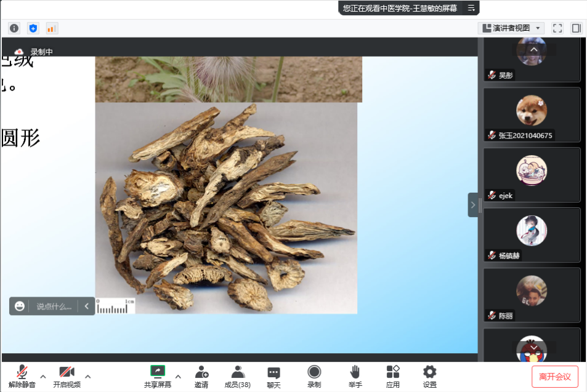587x392 pixels.
Task: Open Settings (设置) gear
Action: point(429,376)
